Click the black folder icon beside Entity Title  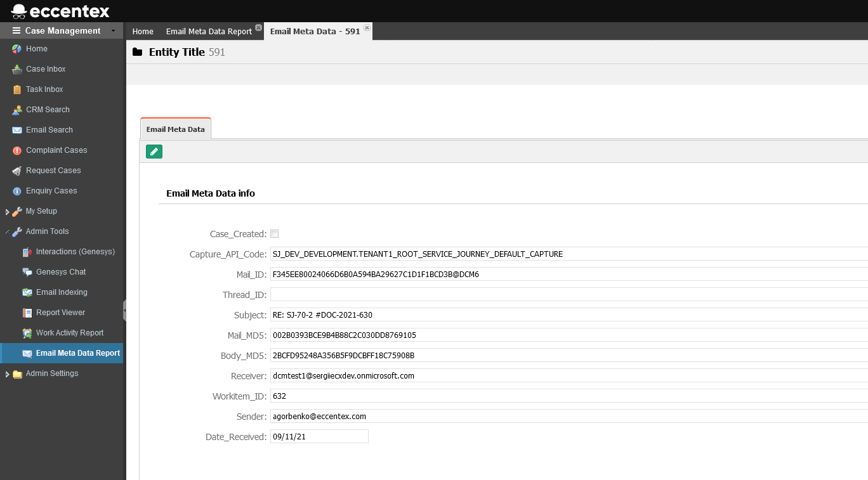[137, 52]
